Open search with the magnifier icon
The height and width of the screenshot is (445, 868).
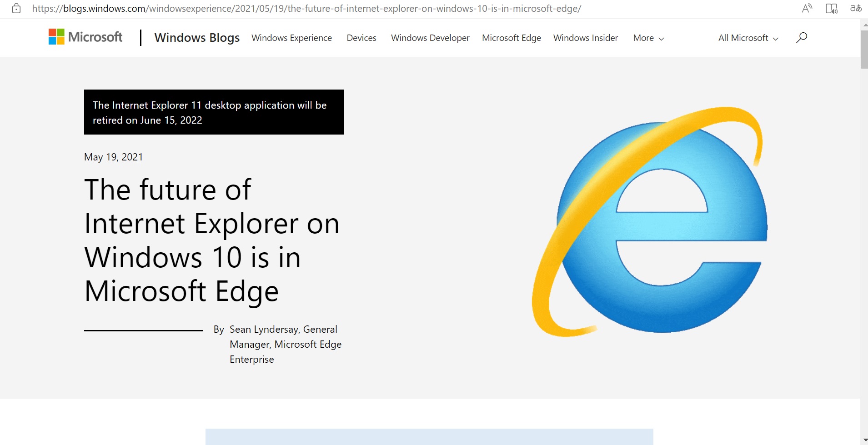click(x=801, y=38)
